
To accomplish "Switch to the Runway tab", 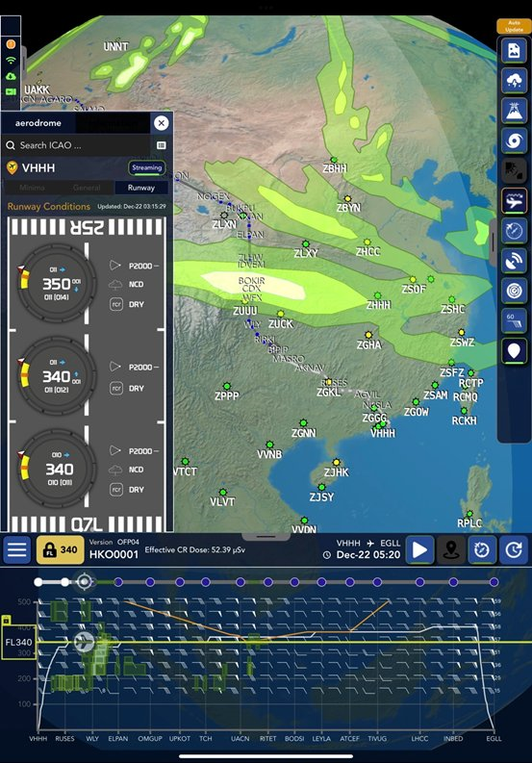I will pos(141,188).
